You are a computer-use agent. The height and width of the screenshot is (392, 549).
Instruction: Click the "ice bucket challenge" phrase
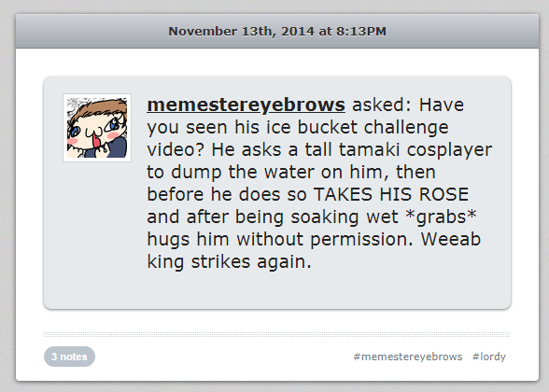pos(357,127)
